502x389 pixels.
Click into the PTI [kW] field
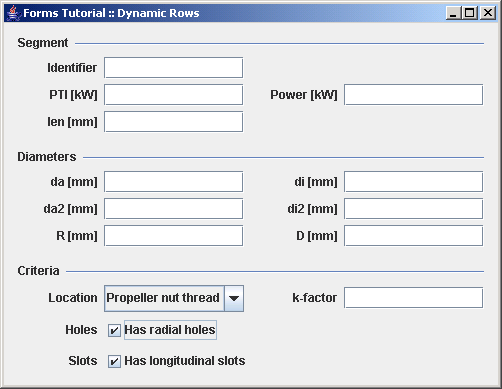[x=173, y=95]
